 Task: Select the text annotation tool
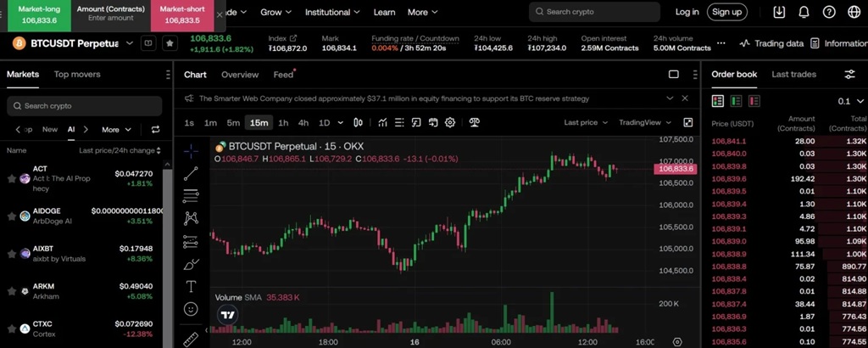191,287
